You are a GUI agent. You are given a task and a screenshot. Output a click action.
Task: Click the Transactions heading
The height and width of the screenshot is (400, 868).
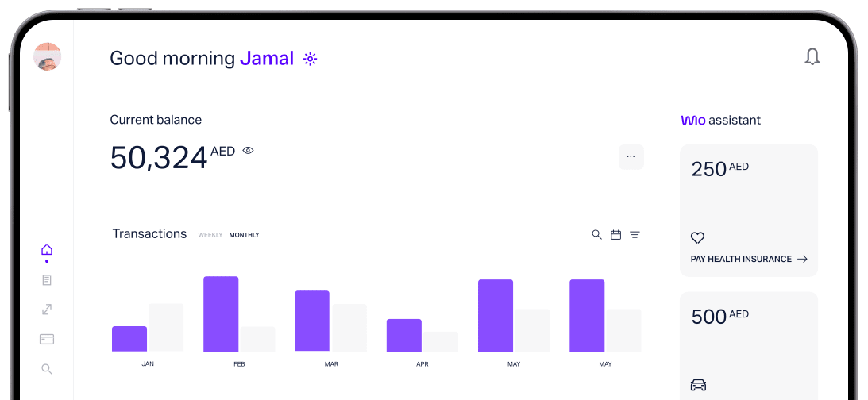click(x=149, y=234)
